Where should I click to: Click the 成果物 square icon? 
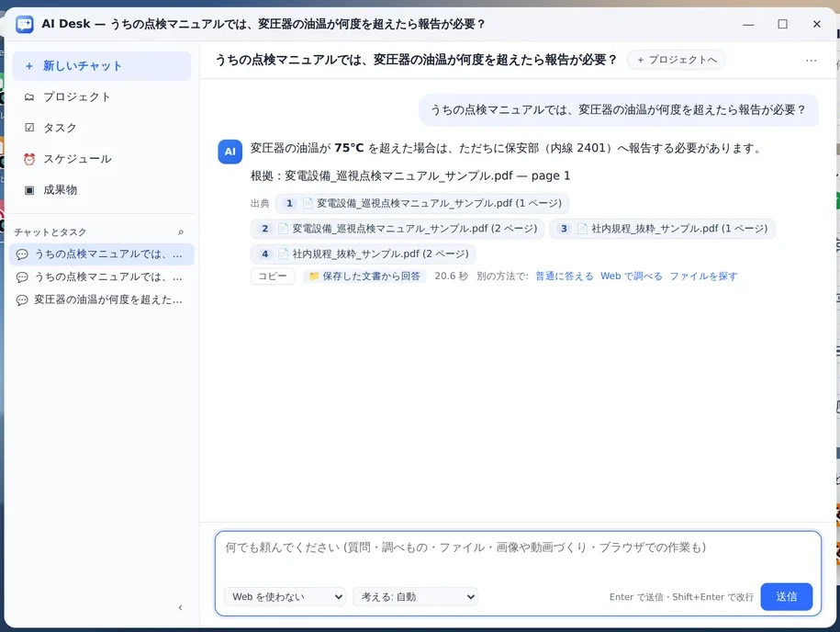[x=29, y=190]
